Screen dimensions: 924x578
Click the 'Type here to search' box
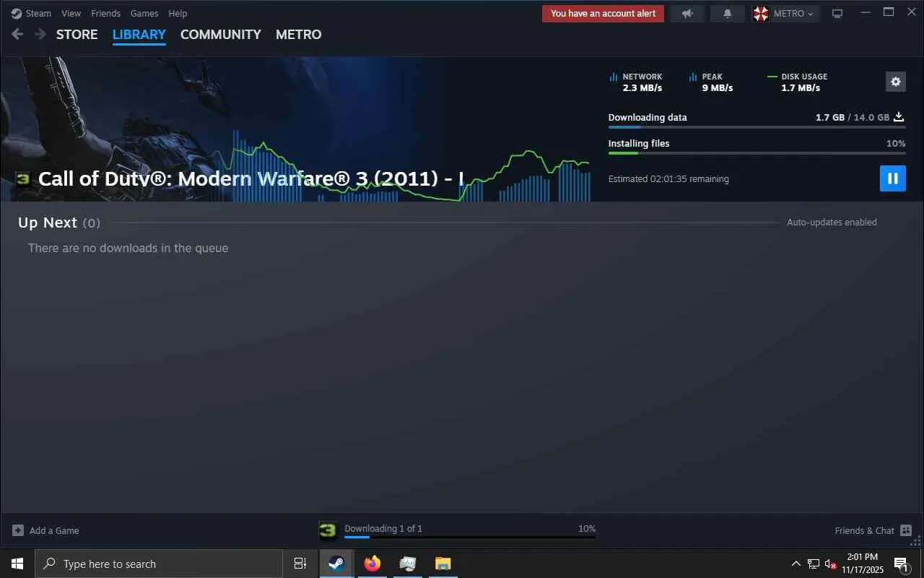(x=159, y=564)
